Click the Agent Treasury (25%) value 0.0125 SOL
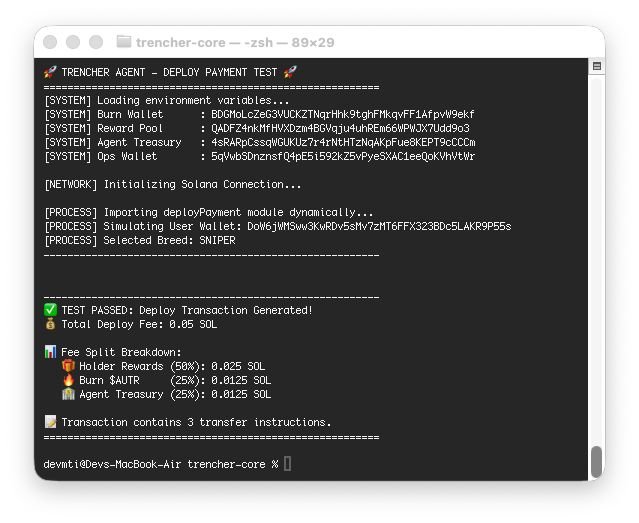The width and height of the screenshot is (639, 523). point(241,394)
